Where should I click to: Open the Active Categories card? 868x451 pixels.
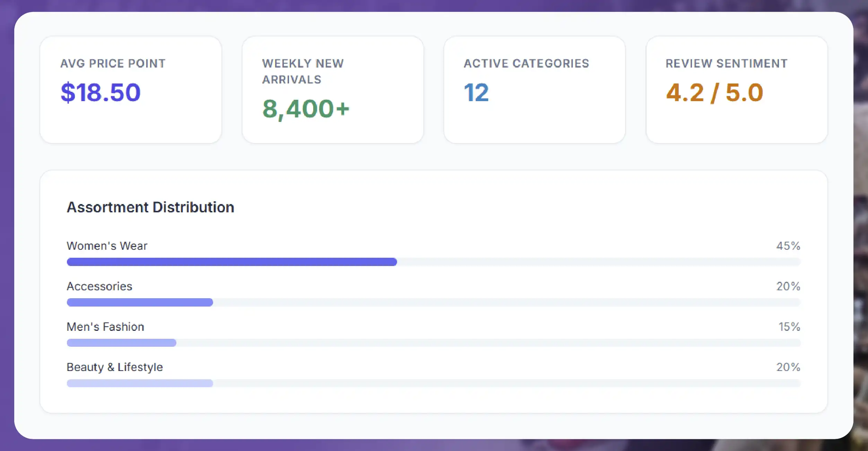tap(535, 90)
